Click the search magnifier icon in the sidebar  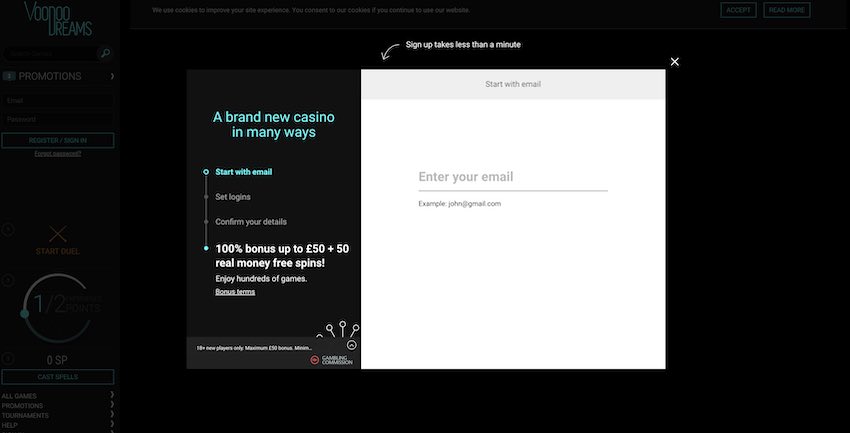pos(105,53)
